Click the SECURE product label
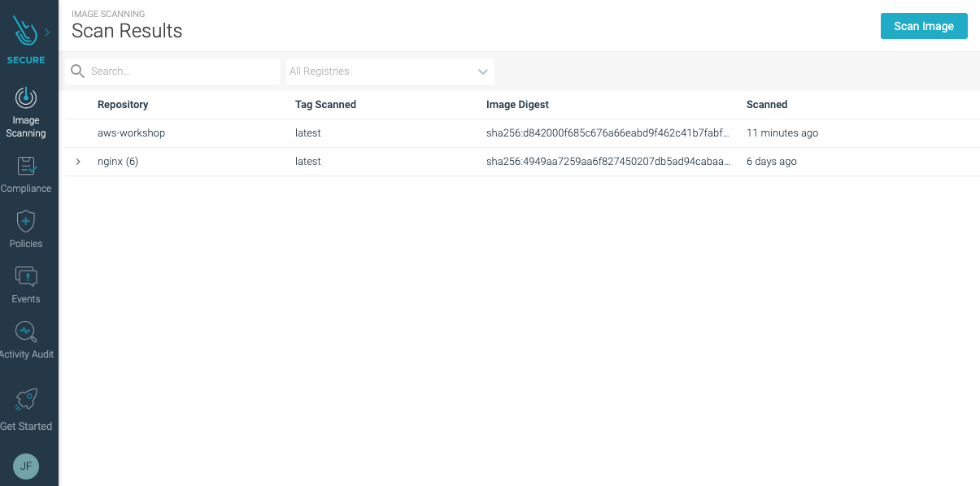Image resolution: width=980 pixels, height=486 pixels. [x=26, y=60]
